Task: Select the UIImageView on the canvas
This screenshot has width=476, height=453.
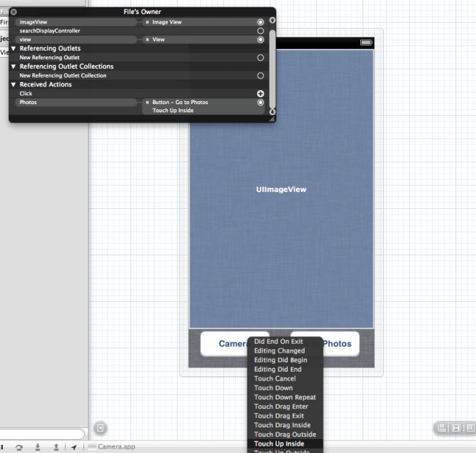Action: click(x=281, y=189)
